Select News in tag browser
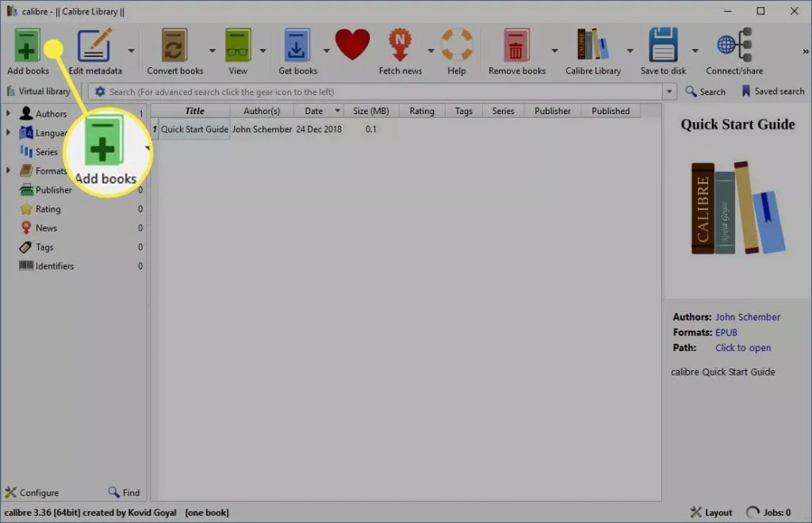 coord(46,228)
